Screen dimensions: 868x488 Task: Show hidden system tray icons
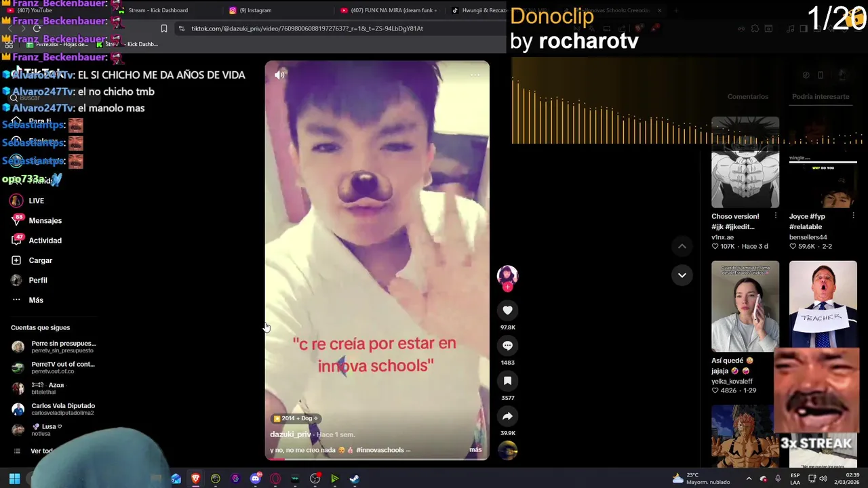pyautogui.click(x=749, y=479)
